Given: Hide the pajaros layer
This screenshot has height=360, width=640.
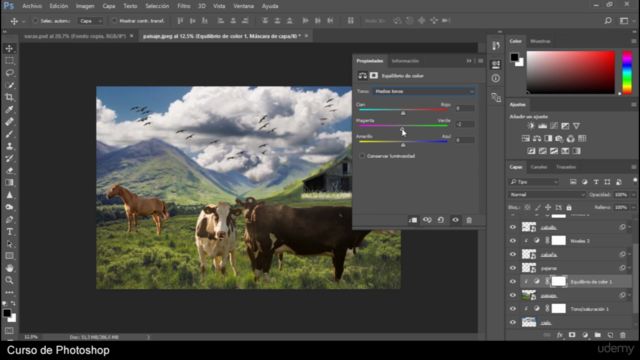Looking at the screenshot, I should 513,268.
